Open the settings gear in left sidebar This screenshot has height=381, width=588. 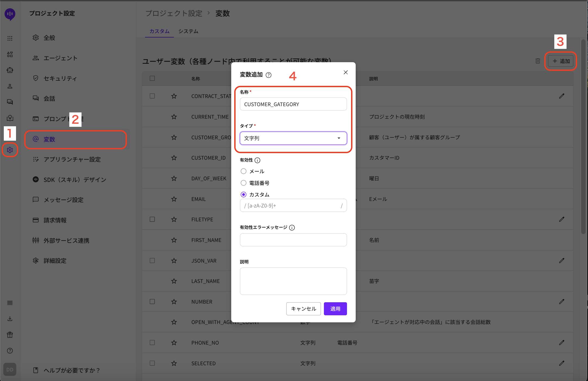[x=10, y=150]
